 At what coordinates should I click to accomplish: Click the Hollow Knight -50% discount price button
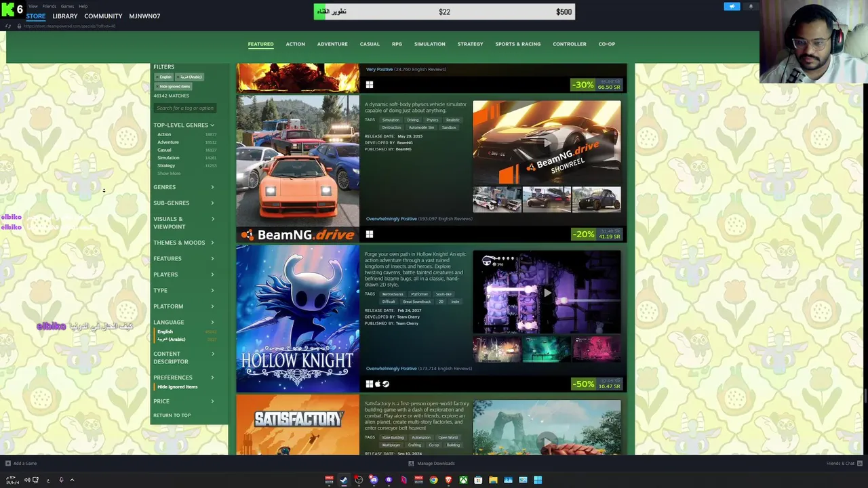[x=597, y=384]
